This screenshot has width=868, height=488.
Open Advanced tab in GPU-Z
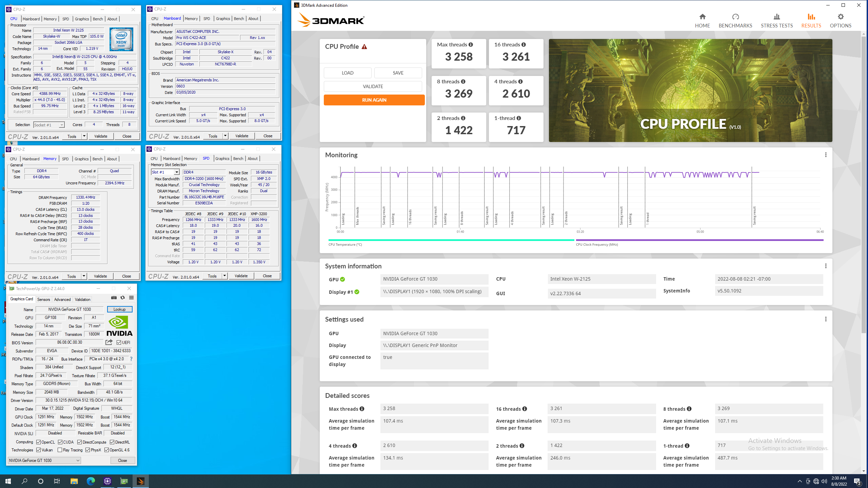(62, 300)
